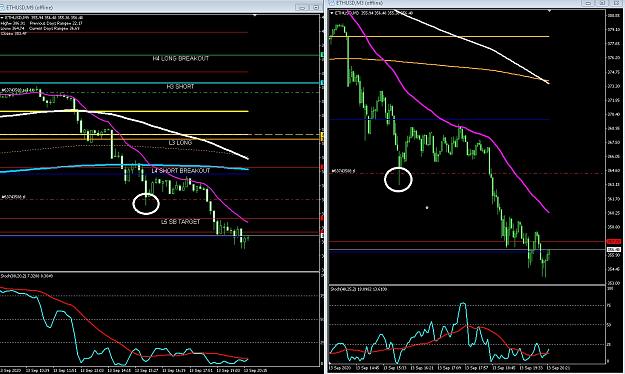
Task: Minimize the ETHUSD,M5 chart window
Action: point(302,8)
